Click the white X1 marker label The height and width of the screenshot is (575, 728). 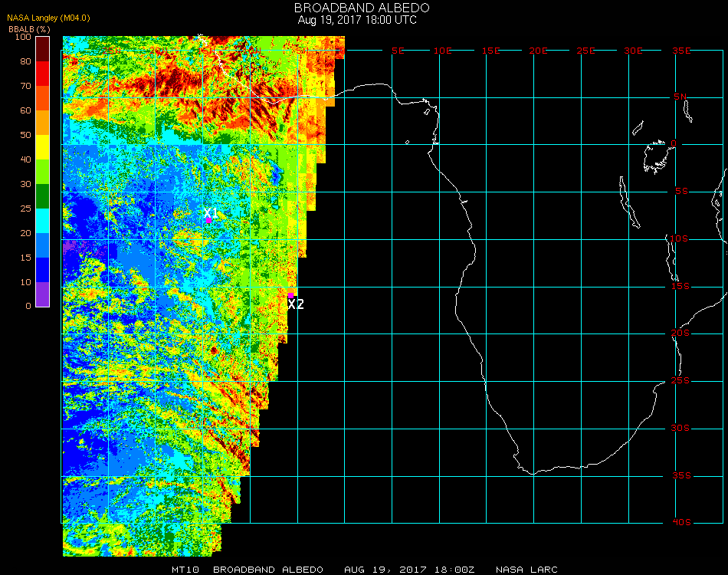pos(211,212)
